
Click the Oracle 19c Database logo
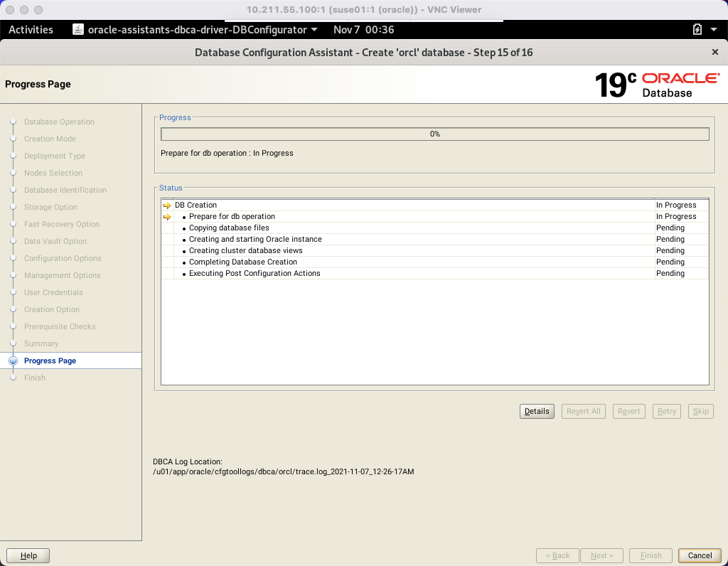[657, 85]
